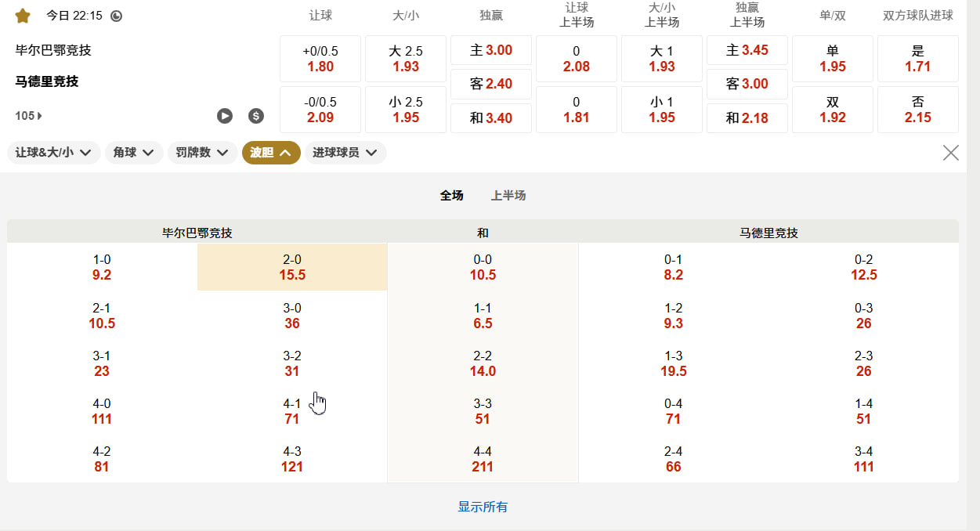Image resolution: width=980 pixels, height=531 pixels.
Task: Choose away score 0-4 at 71
Action: [x=674, y=411]
